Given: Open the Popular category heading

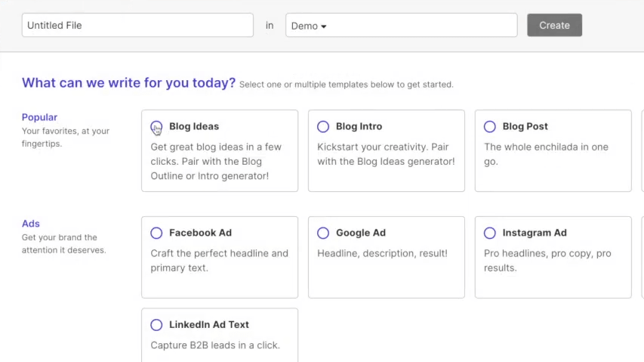Looking at the screenshot, I should pyautogui.click(x=39, y=117).
